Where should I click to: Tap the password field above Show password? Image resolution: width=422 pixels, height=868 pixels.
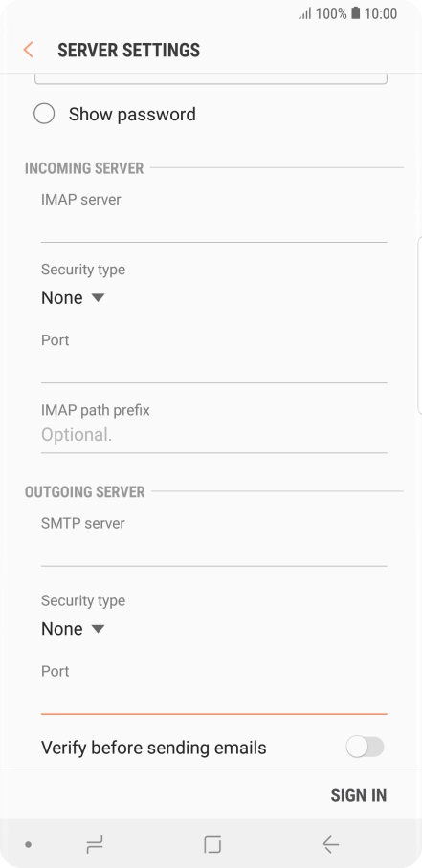(x=211, y=78)
